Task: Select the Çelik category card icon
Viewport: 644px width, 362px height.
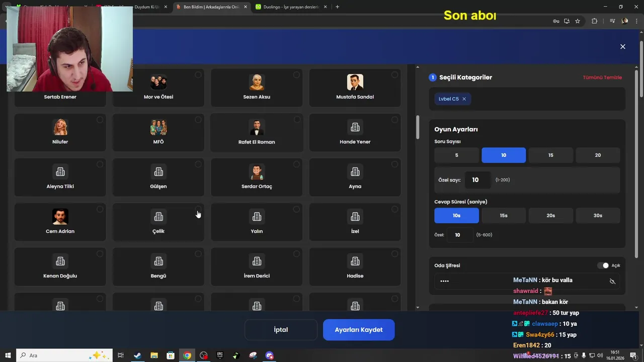Action: point(158,217)
